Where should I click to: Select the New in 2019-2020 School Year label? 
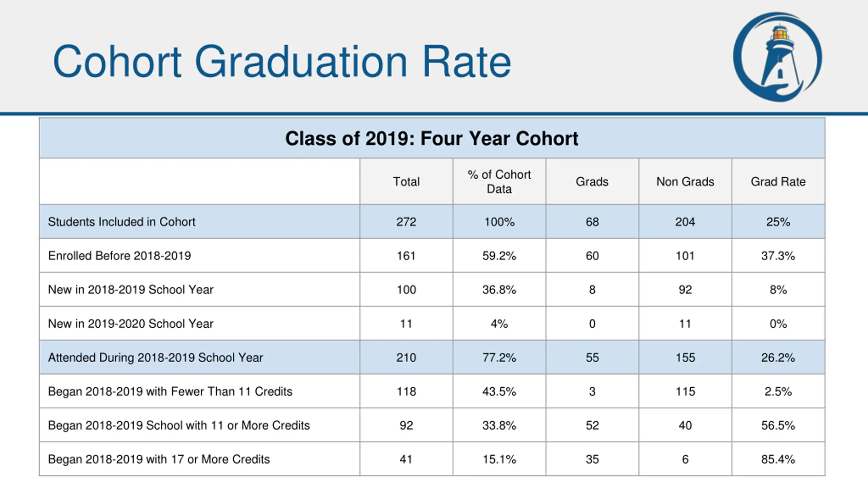[x=131, y=324]
